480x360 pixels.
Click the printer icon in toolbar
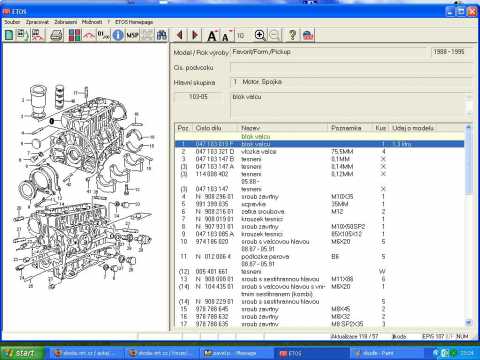(57, 35)
